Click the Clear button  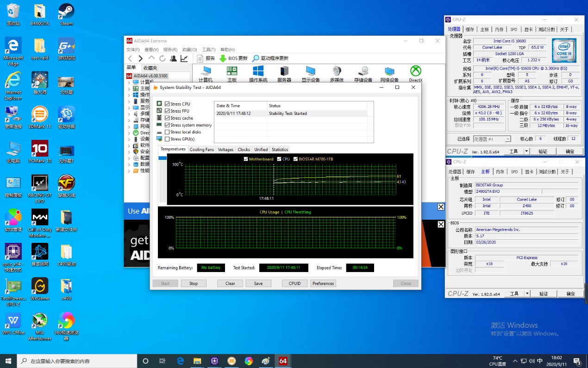click(230, 284)
